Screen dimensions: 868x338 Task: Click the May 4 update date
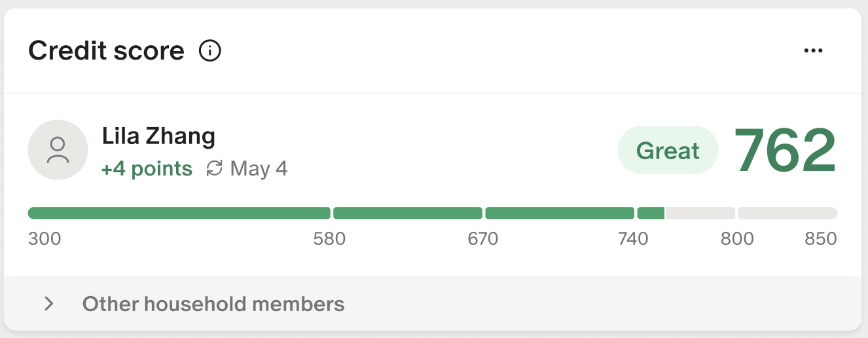(x=259, y=169)
